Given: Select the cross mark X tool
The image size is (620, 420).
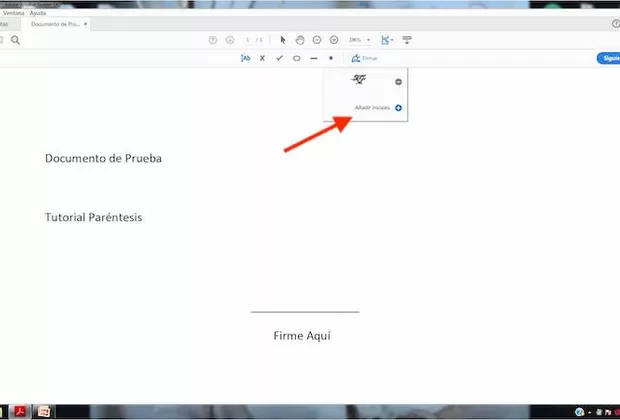Looking at the screenshot, I should 262,58.
